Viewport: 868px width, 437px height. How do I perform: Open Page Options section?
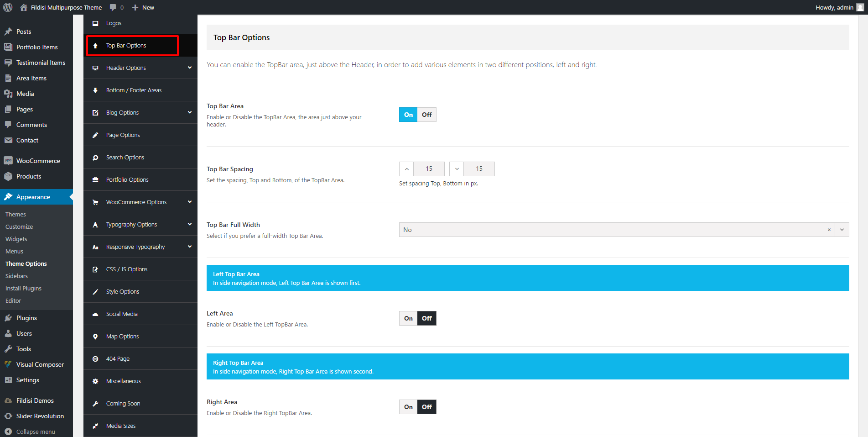pos(140,135)
